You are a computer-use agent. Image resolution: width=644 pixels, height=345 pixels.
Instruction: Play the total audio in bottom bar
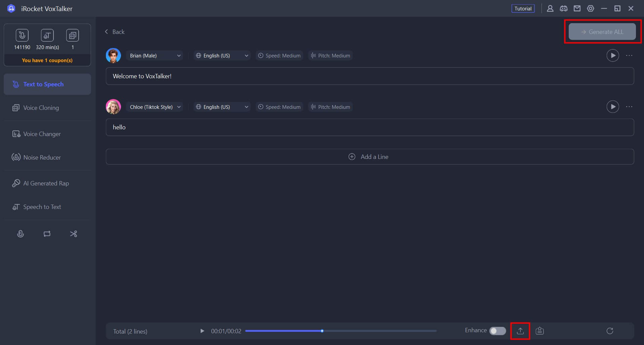point(202,331)
